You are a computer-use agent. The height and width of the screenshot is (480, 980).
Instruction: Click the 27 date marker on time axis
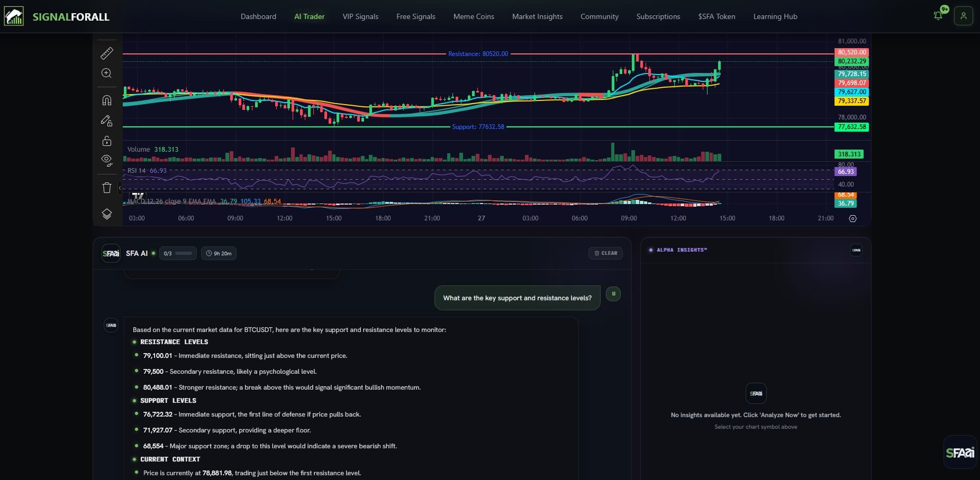click(x=481, y=218)
